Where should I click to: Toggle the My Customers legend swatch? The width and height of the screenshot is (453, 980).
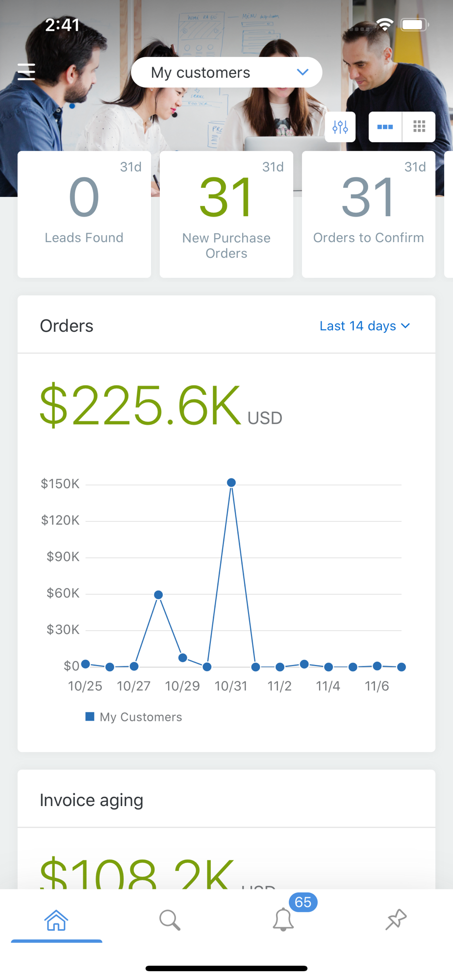click(90, 716)
